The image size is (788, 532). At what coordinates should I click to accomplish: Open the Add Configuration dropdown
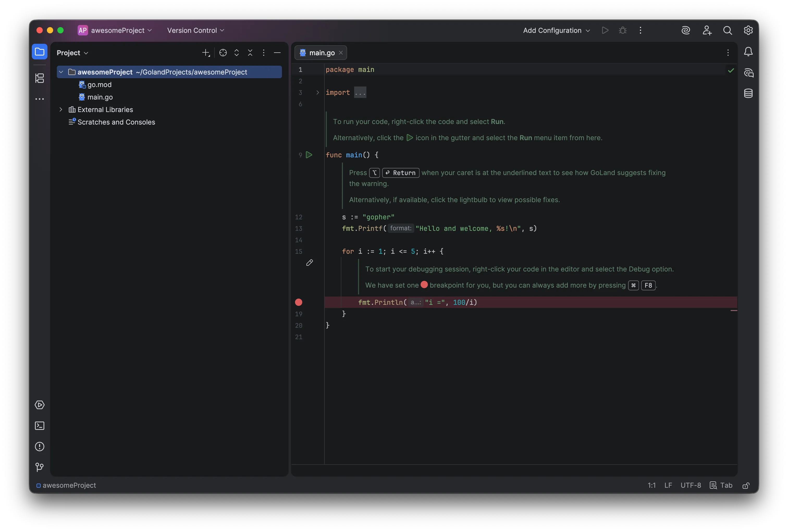[556, 30]
